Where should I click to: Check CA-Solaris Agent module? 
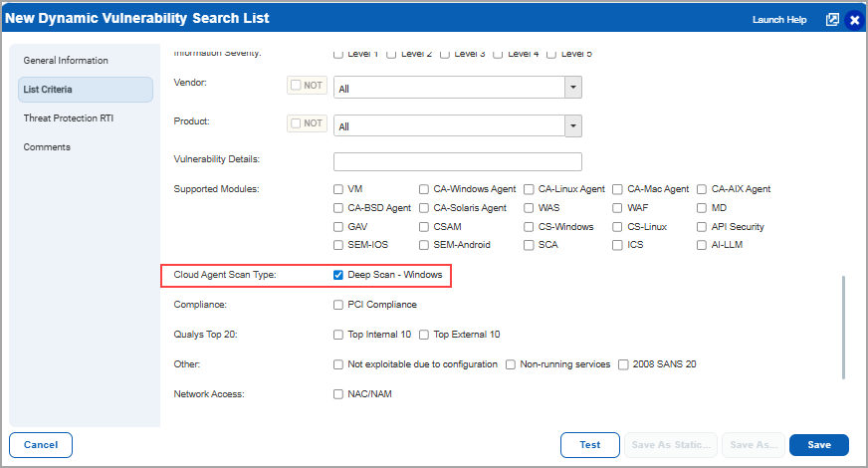point(424,208)
